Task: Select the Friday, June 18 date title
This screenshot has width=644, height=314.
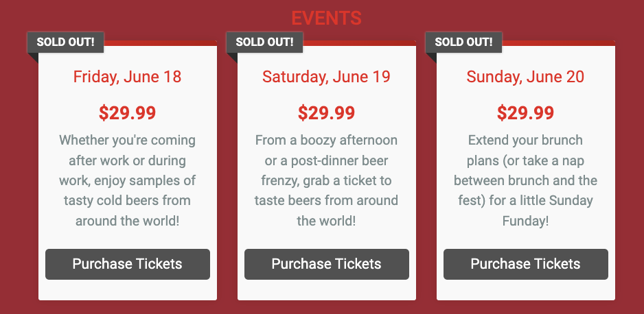Action: click(x=128, y=76)
